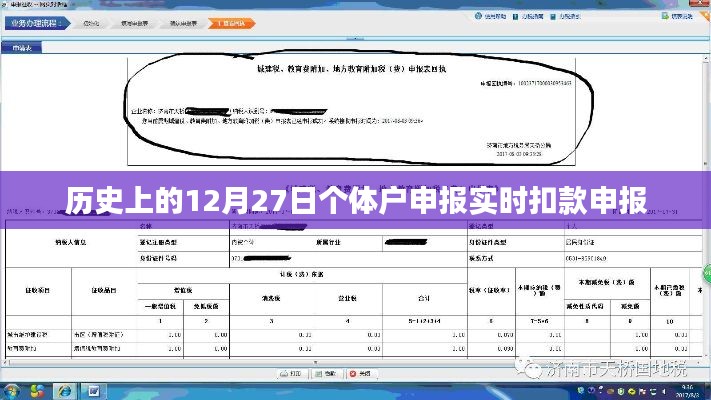This screenshot has height=400, width=711.
Task: Click the 减免性质代码 column header
Action: tap(585, 307)
